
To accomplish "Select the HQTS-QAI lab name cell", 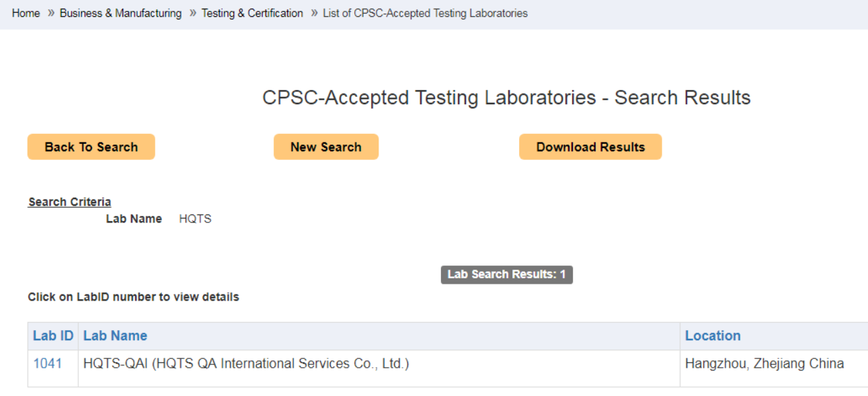I will [x=246, y=364].
